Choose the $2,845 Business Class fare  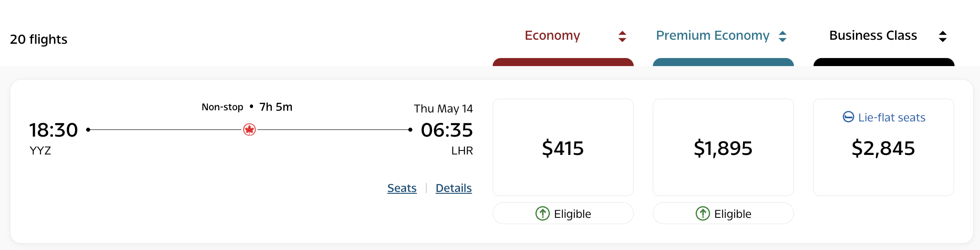pyautogui.click(x=883, y=148)
